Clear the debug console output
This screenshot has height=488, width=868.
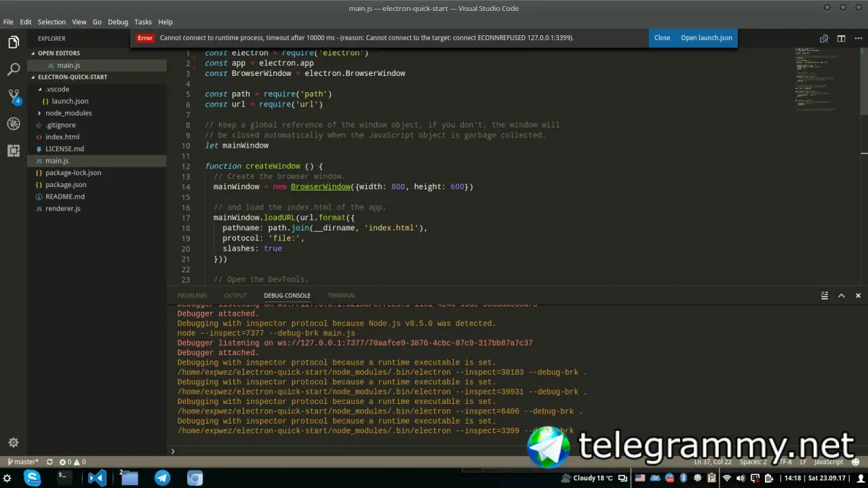click(x=825, y=296)
